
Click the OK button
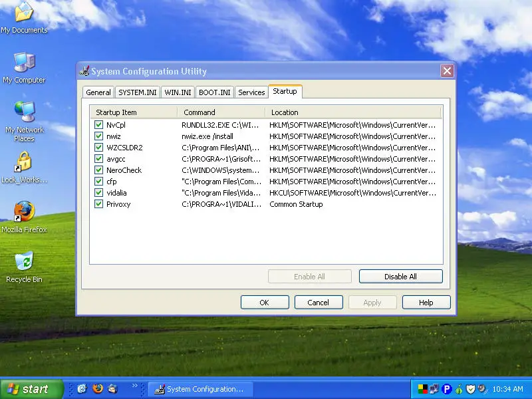pos(265,303)
